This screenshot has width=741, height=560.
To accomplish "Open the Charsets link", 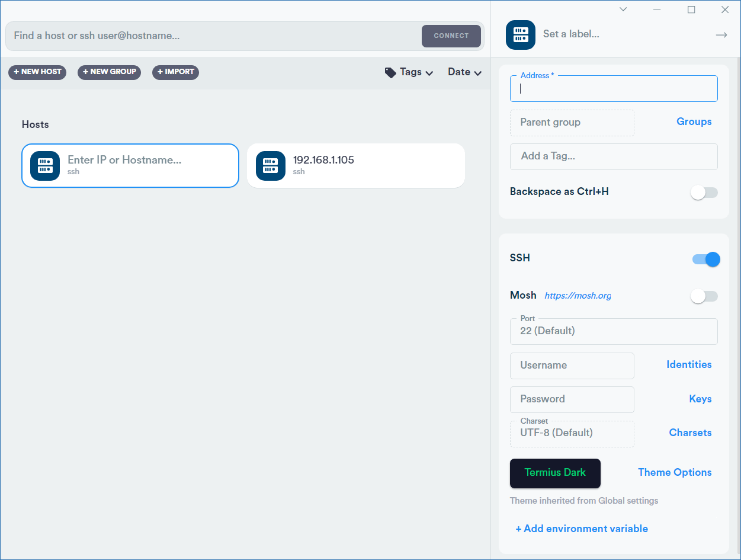I will coord(690,433).
